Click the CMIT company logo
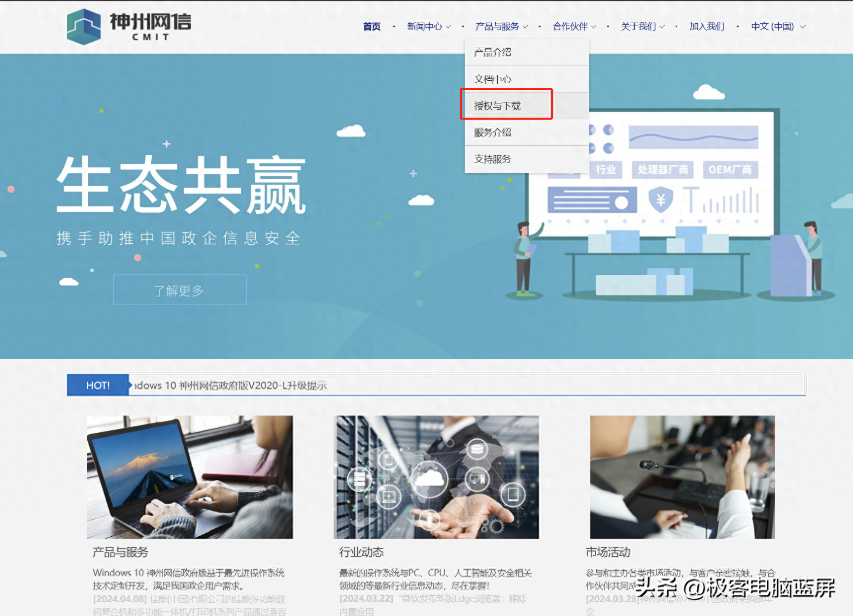This screenshot has width=853, height=616. point(129,27)
